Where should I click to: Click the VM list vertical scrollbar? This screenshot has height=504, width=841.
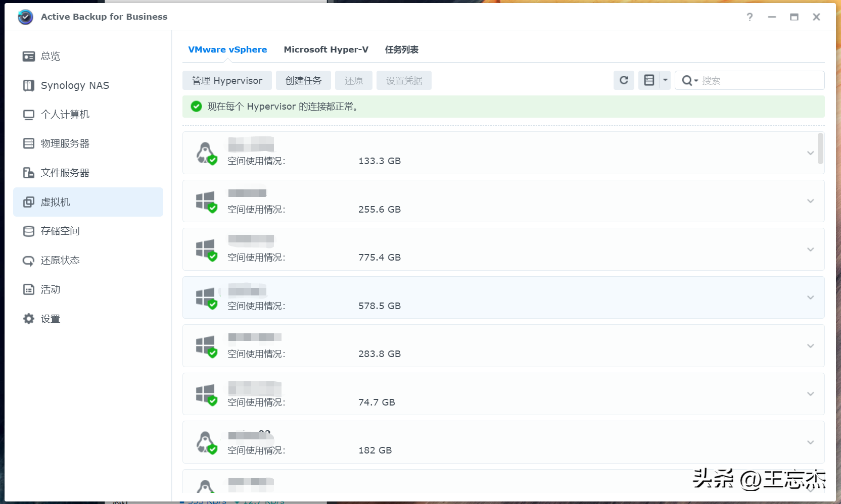(x=820, y=148)
